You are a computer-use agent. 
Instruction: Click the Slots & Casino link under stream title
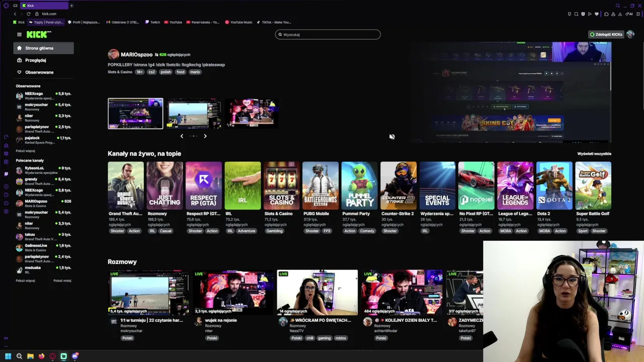coord(120,72)
